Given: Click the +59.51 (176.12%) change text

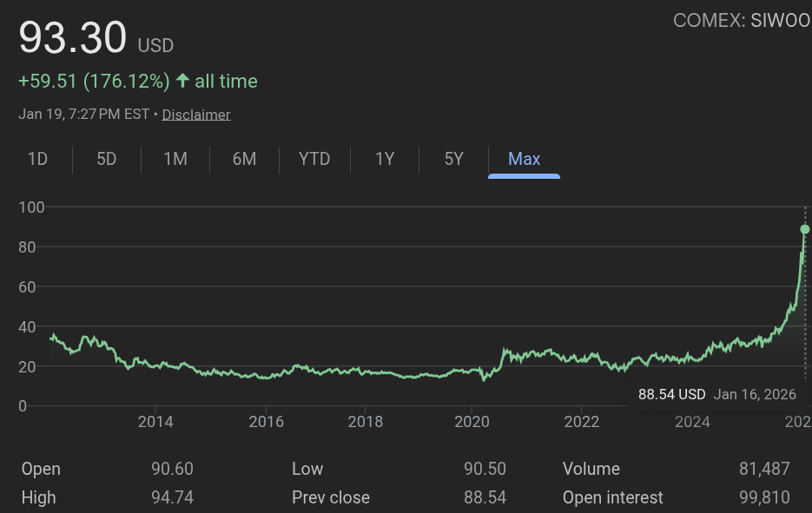Looking at the screenshot, I should [x=94, y=82].
